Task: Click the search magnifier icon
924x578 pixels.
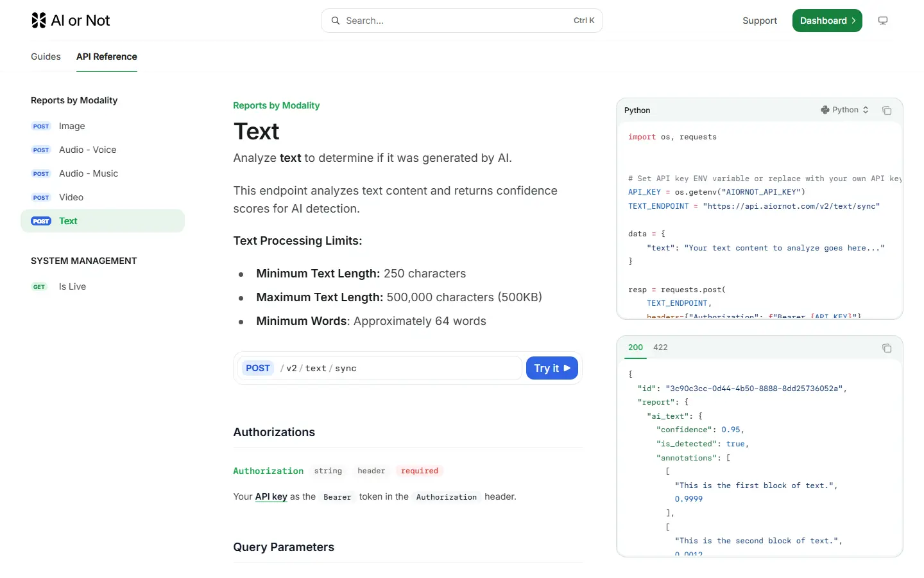Action: (336, 21)
